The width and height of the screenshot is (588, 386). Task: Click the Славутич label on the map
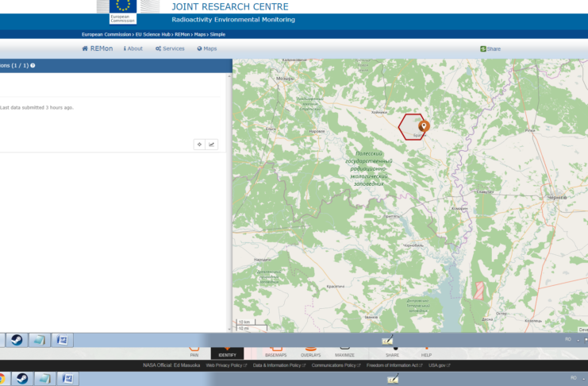tap(485, 191)
